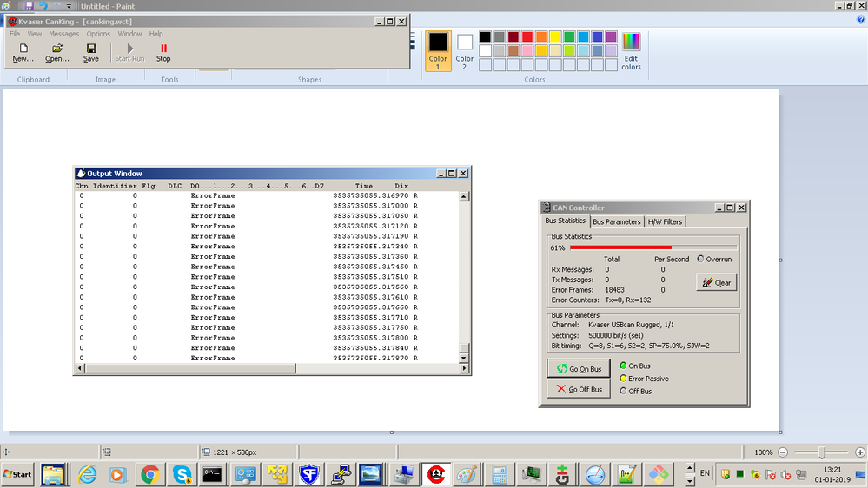Click the EN language indicator

point(705,473)
